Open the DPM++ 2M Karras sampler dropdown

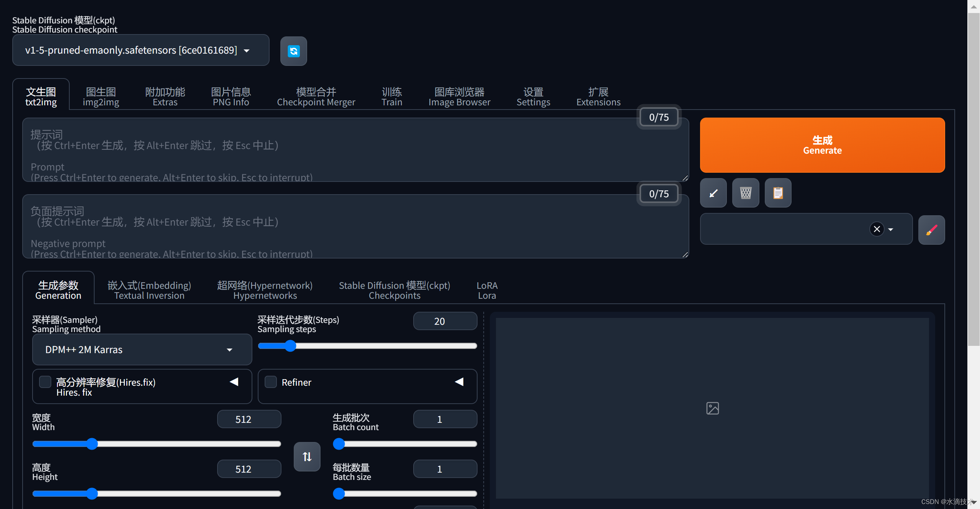tap(142, 349)
